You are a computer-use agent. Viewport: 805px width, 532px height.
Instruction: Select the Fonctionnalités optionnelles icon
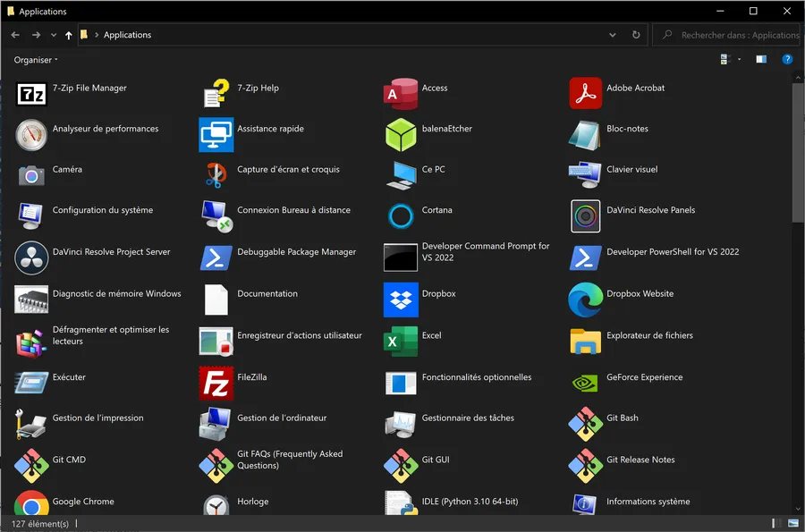[401, 384]
